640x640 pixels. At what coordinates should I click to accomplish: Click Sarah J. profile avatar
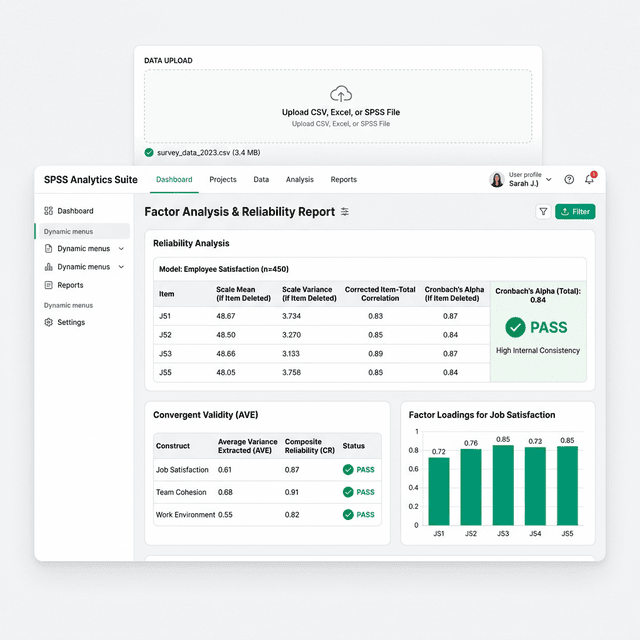[497, 179]
